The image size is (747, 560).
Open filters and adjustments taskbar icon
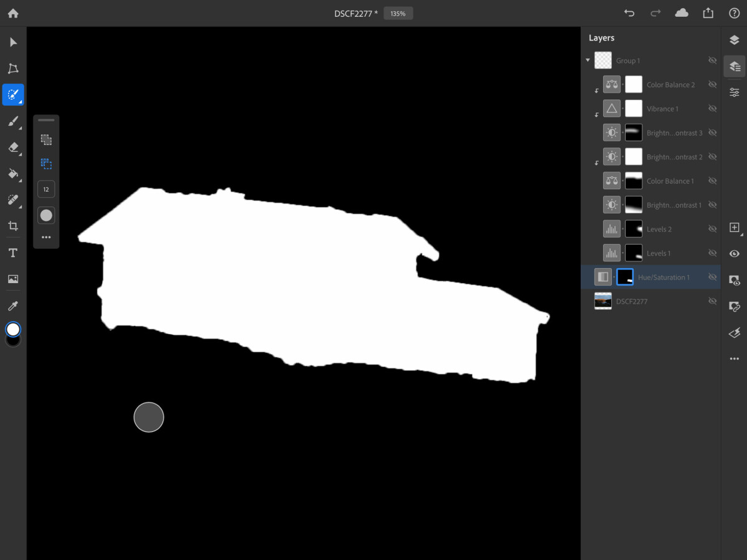click(x=735, y=333)
